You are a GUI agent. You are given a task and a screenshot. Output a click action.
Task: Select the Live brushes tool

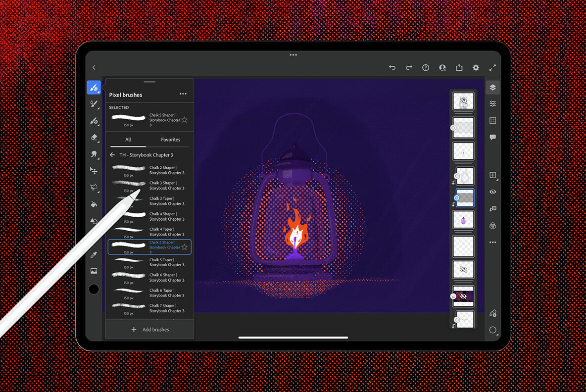point(94,103)
